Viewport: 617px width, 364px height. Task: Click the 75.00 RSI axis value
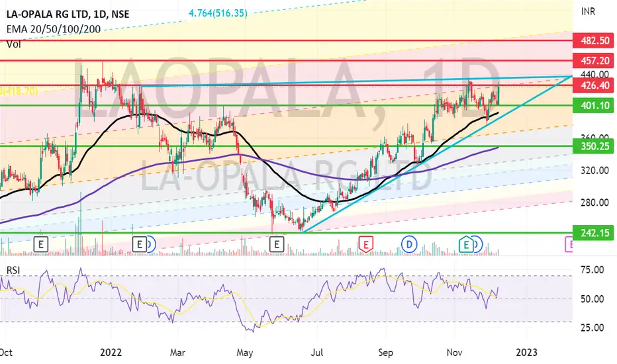coord(593,270)
